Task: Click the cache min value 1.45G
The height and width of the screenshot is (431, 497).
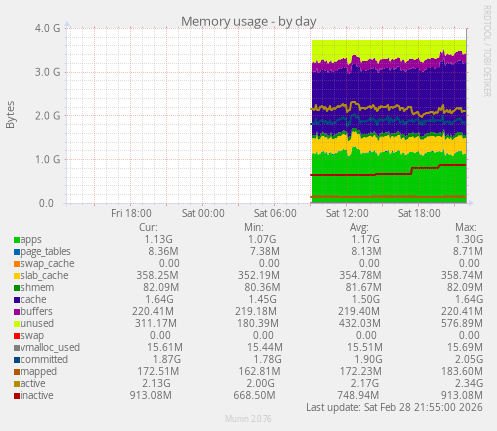Action: [262, 299]
